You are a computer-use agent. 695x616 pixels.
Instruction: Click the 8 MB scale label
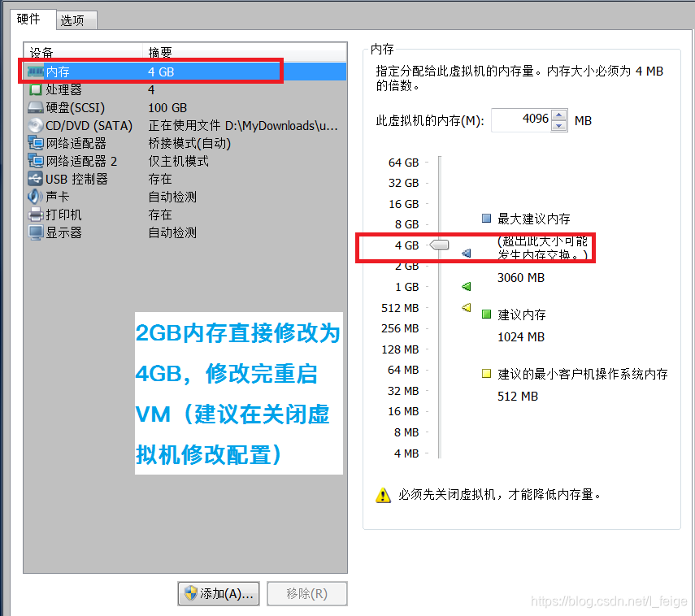click(406, 432)
